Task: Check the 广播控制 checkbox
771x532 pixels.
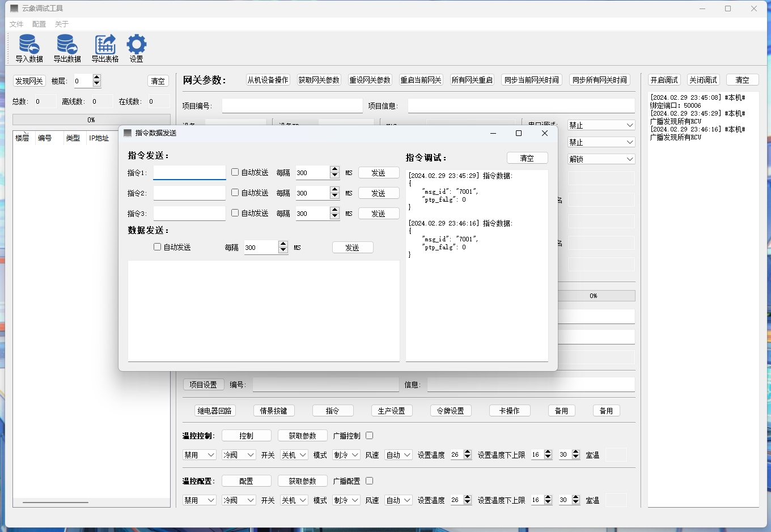Action: 369,436
